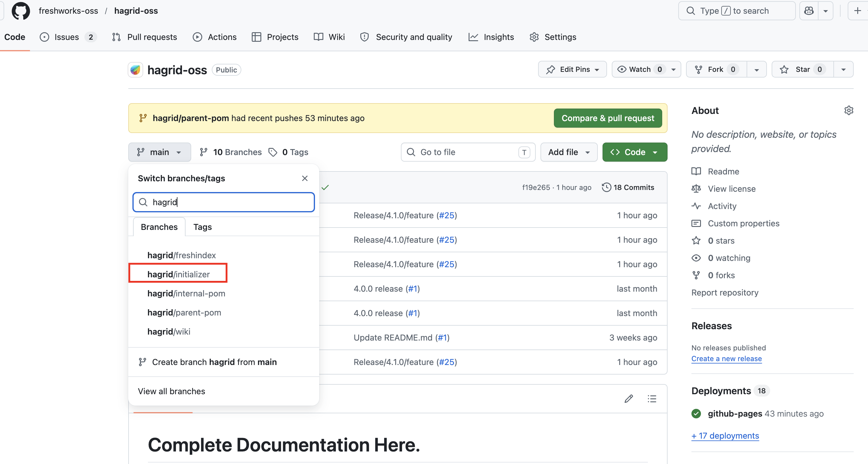Open the Wiki tab
The height and width of the screenshot is (464, 868).
329,37
